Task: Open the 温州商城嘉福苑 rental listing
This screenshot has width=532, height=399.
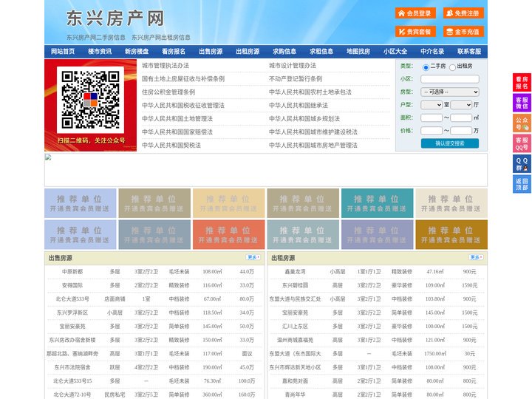Action: 295,340
